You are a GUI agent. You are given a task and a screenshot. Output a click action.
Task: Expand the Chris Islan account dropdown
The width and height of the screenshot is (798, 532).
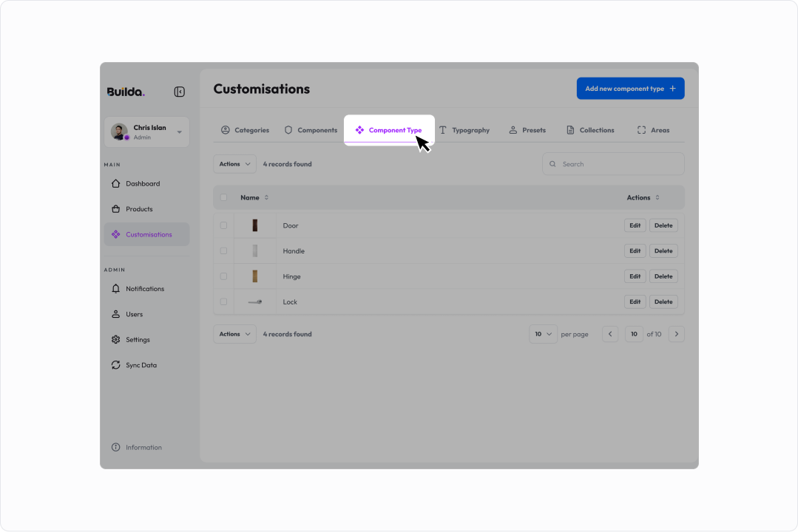[x=180, y=132]
